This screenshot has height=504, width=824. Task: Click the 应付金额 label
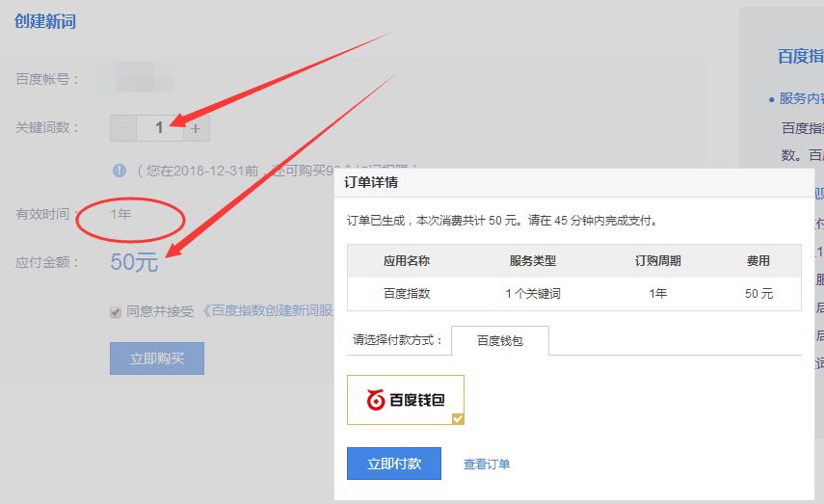(x=47, y=262)
